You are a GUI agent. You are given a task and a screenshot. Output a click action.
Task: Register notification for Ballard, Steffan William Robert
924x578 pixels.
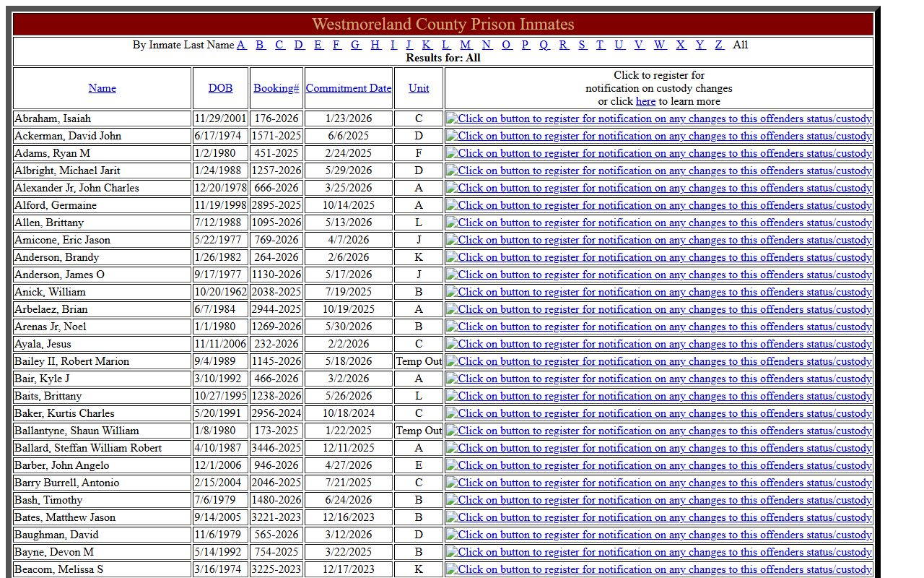[658, 448]
